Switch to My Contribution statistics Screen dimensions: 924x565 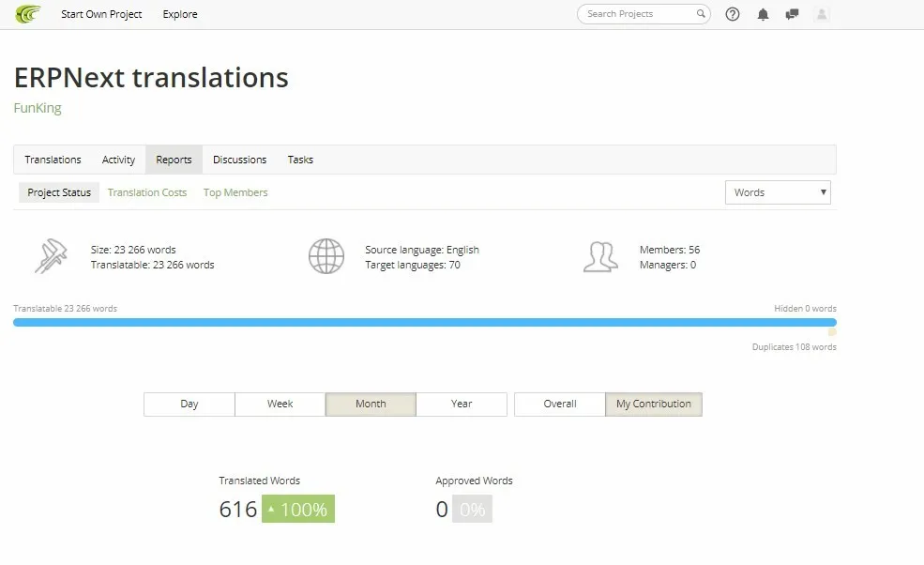(654, 404)
